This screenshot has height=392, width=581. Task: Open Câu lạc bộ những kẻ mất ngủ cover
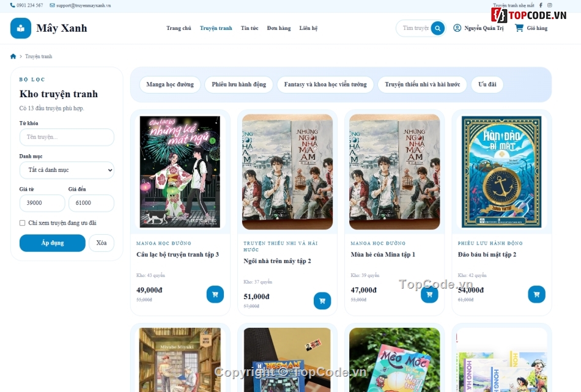(x=180, y=172)
